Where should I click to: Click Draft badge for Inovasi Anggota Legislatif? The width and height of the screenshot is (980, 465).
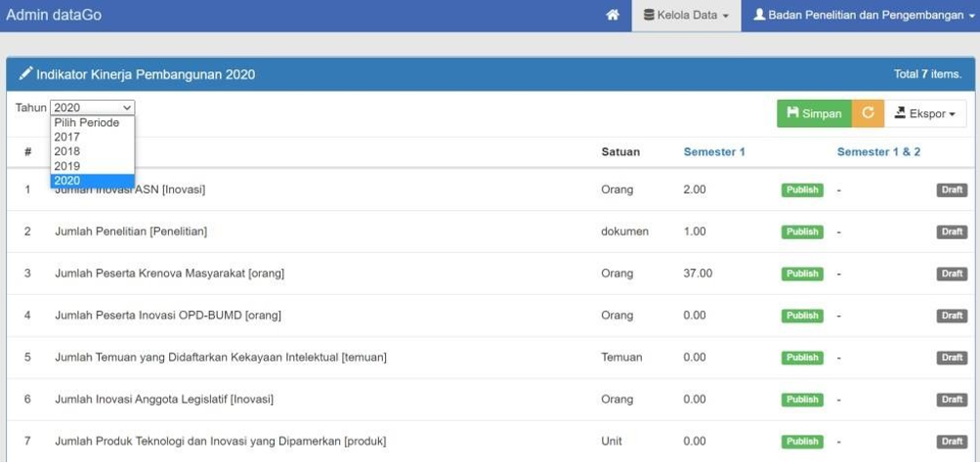pyautogui.click(x=952, y=400)
